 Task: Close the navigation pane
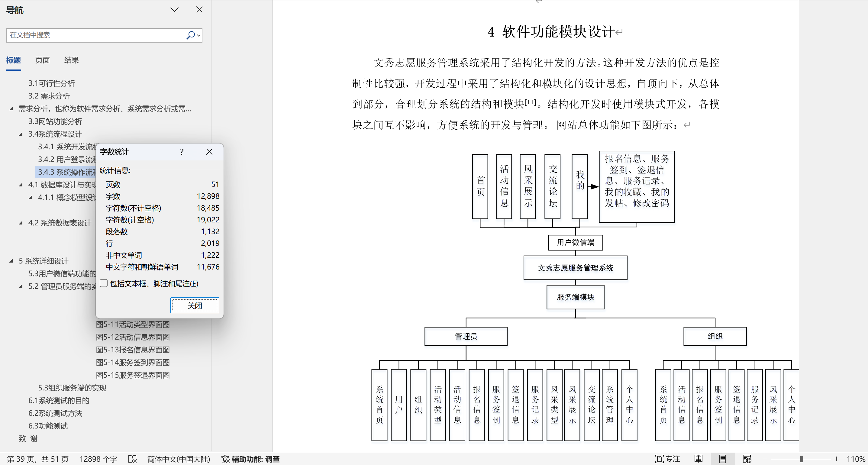click(199, 9)
